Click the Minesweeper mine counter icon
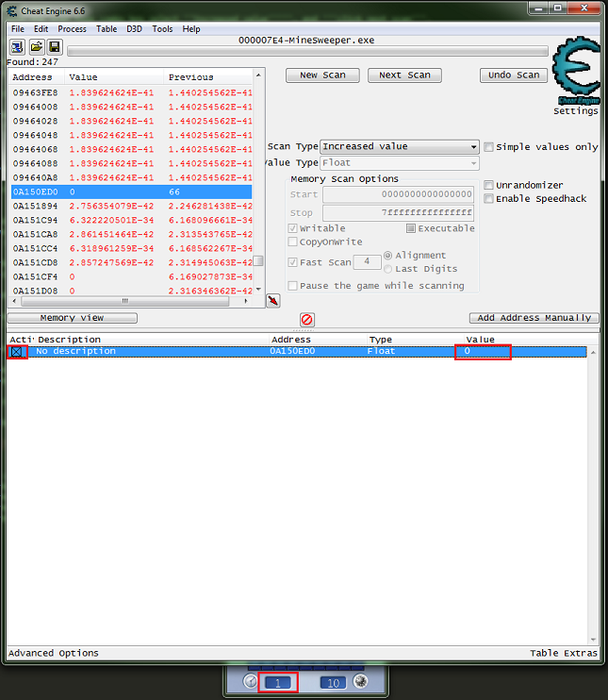608x700 pixels. click(x=359, y=682)
